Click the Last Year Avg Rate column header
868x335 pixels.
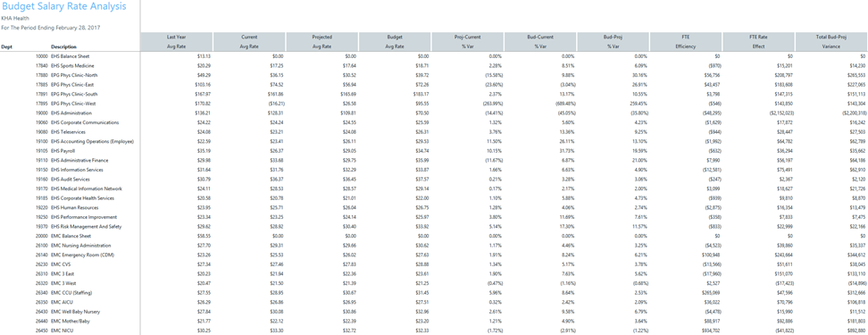coord(177,41)
